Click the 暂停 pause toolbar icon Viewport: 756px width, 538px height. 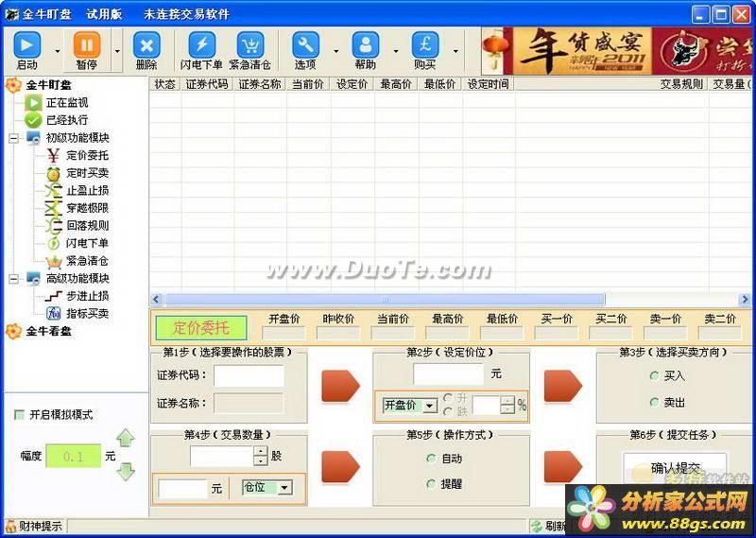tap(87, 45)
